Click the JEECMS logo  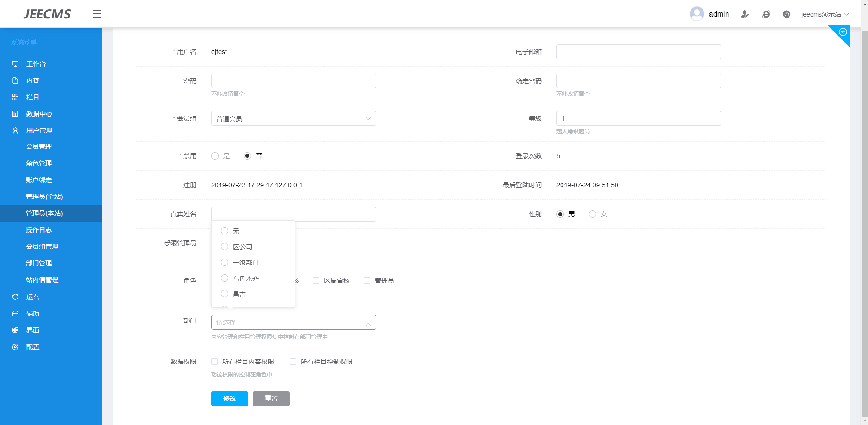(x=47, y=14)
